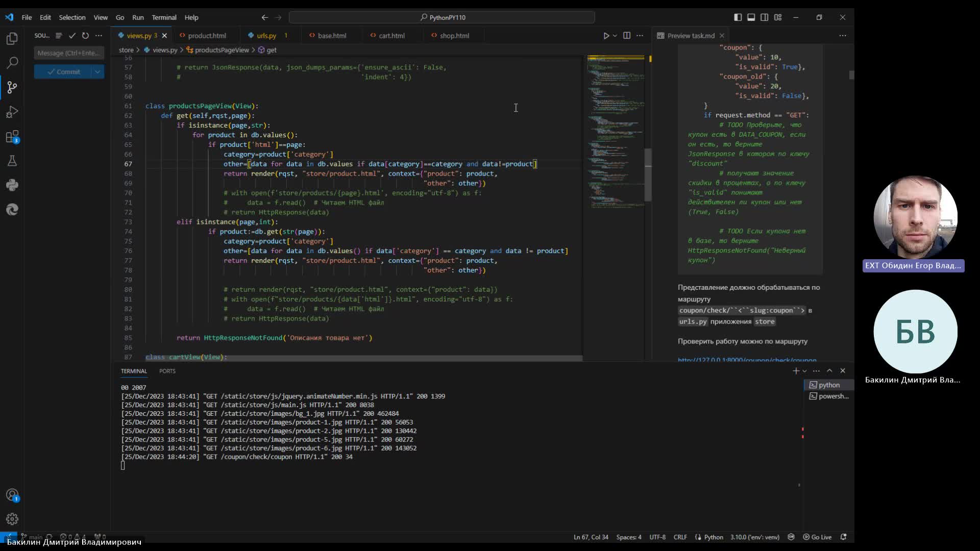Click the store breadcrumb segment
The image size is (980, 551).
[x=126, y=50]
